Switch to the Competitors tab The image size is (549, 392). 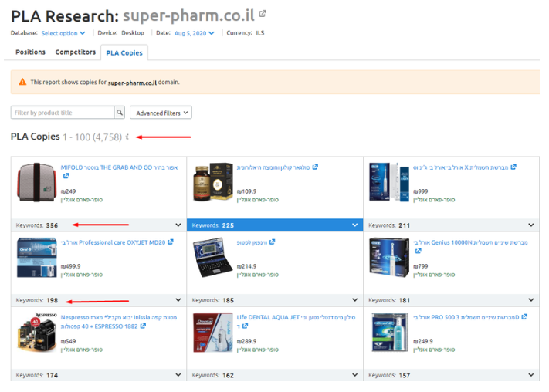tap(75, 52)
